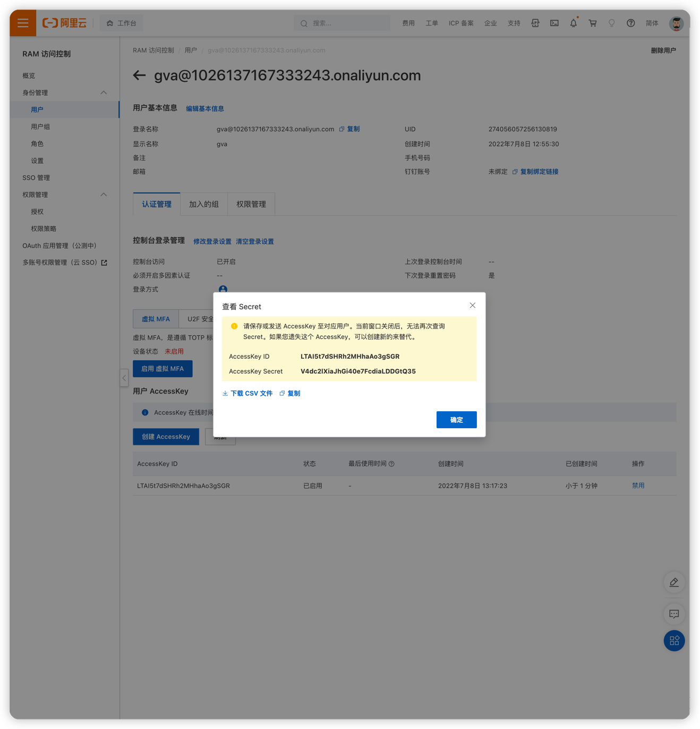Click the LTAI5t7dSHRh2MHhaAo3gSGR table cell
This screenshot has height=729, width=700.
tap(183, 486)
